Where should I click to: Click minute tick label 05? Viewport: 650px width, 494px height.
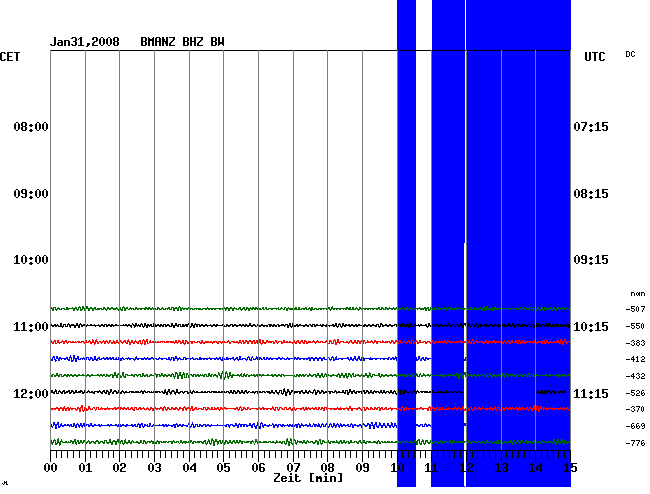point(223,468)
